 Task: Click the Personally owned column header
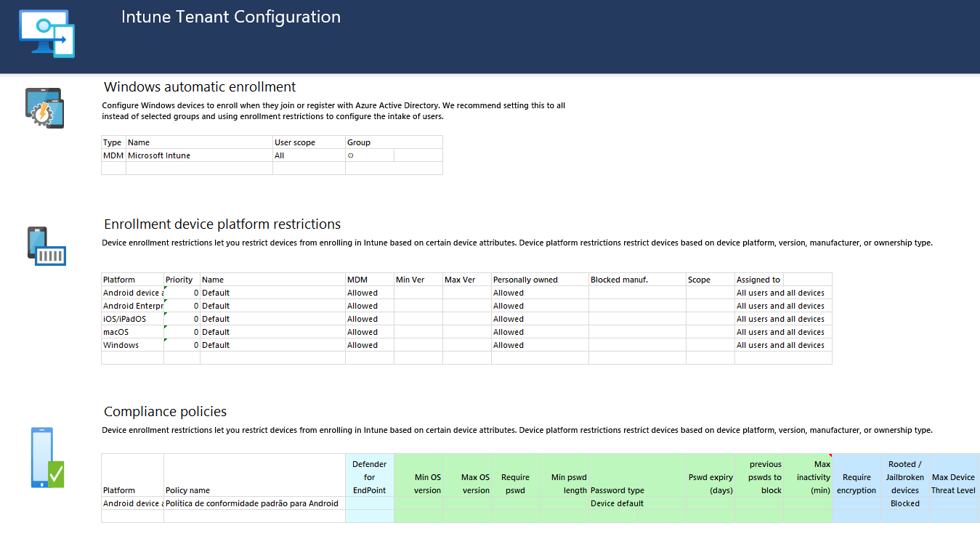click(540, 280)
